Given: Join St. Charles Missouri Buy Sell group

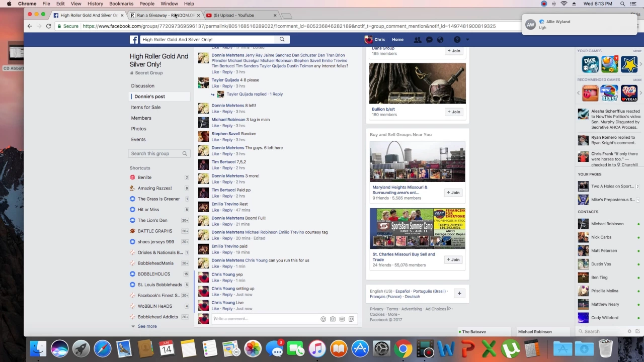Looking at the screenshot, I should (x=453, y=259).
